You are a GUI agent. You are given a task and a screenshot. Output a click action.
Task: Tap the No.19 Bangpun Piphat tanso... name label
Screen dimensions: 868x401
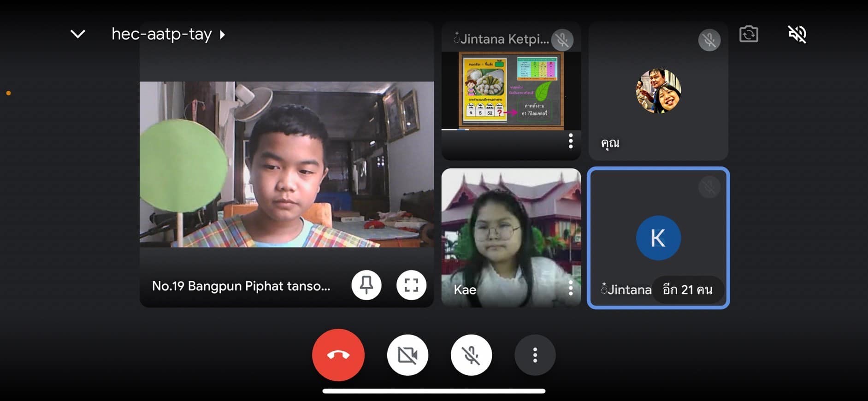tap(241, 286)
